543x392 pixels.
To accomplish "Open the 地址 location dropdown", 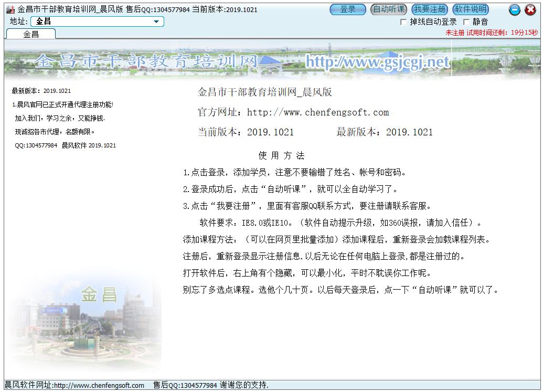I will (x=156, y=21).
